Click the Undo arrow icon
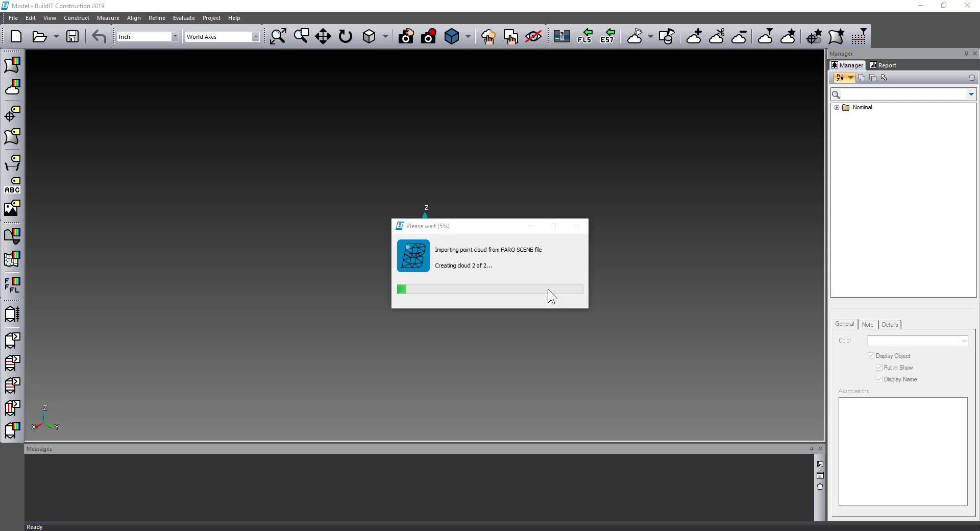 pos(99,37)
